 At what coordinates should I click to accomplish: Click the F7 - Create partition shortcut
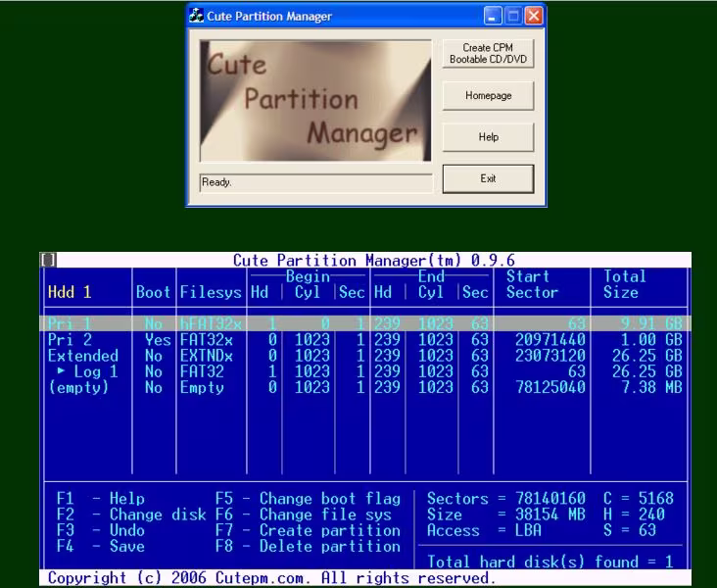pyautogui.click(x=308, y=530)
